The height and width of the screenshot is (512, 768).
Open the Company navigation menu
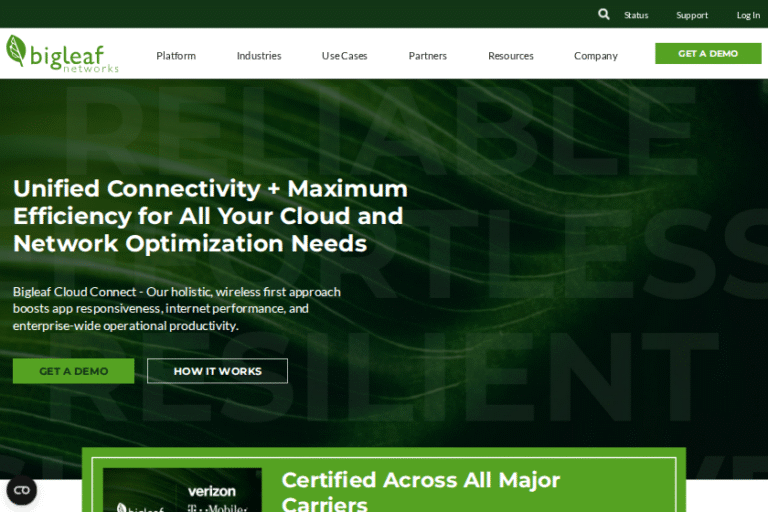pos(596,56)
